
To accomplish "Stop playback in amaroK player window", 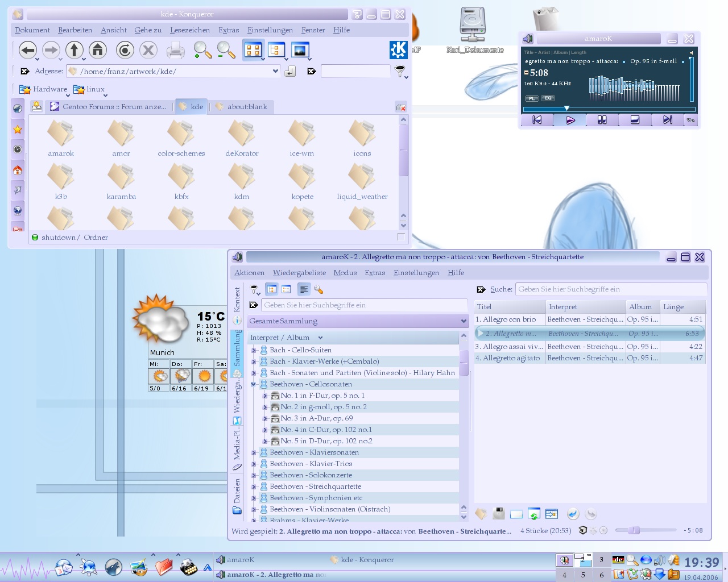I will tap(635, 120).
